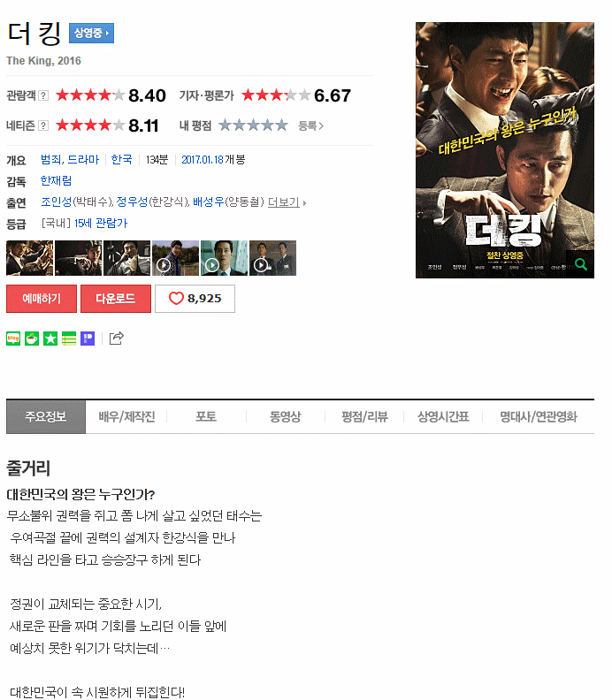Magnify poster with the green search icon
The width and height of the screenshot is (612, 700).
tap(580, 264)
